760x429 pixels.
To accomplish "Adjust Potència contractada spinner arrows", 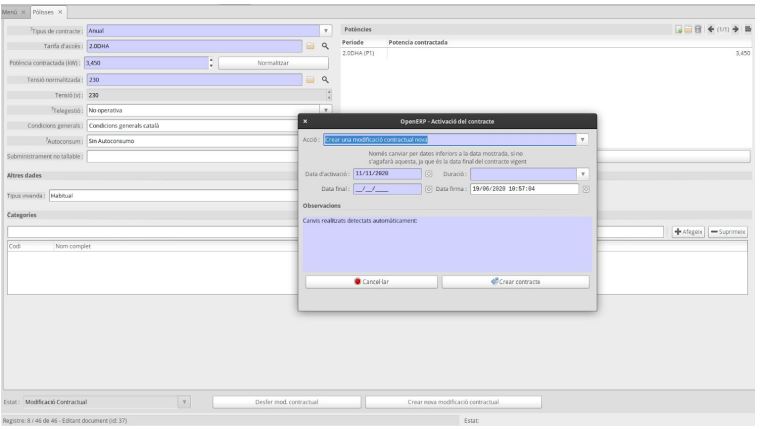I will coord(211,63).
